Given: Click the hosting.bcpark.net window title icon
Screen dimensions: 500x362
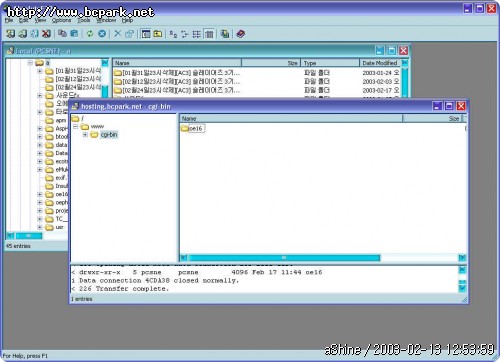Looking at the screenshot, I should [75, 106].
